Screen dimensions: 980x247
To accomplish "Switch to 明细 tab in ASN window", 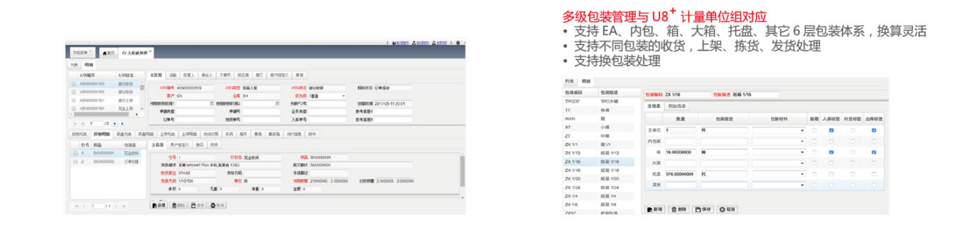I will pos(89,65).
